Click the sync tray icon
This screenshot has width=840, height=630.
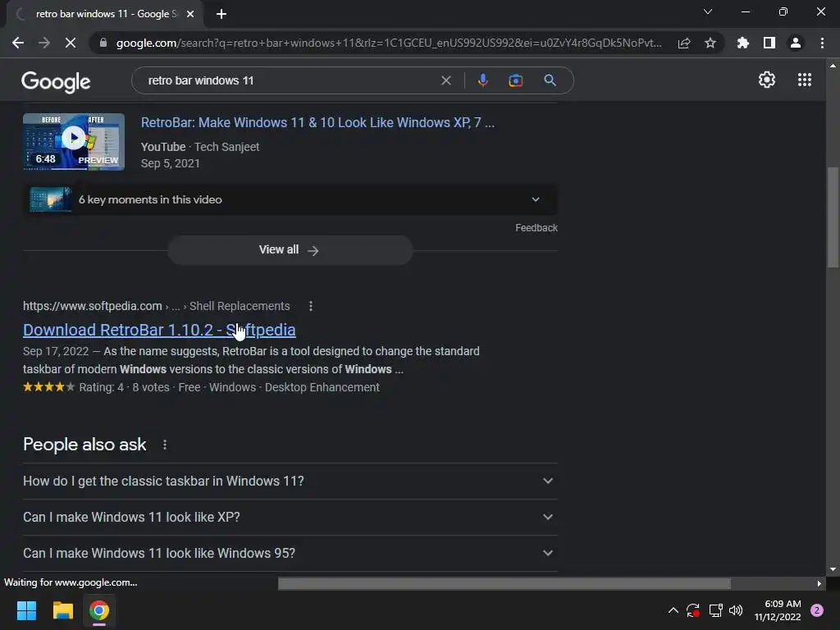(x=692, y=610)
